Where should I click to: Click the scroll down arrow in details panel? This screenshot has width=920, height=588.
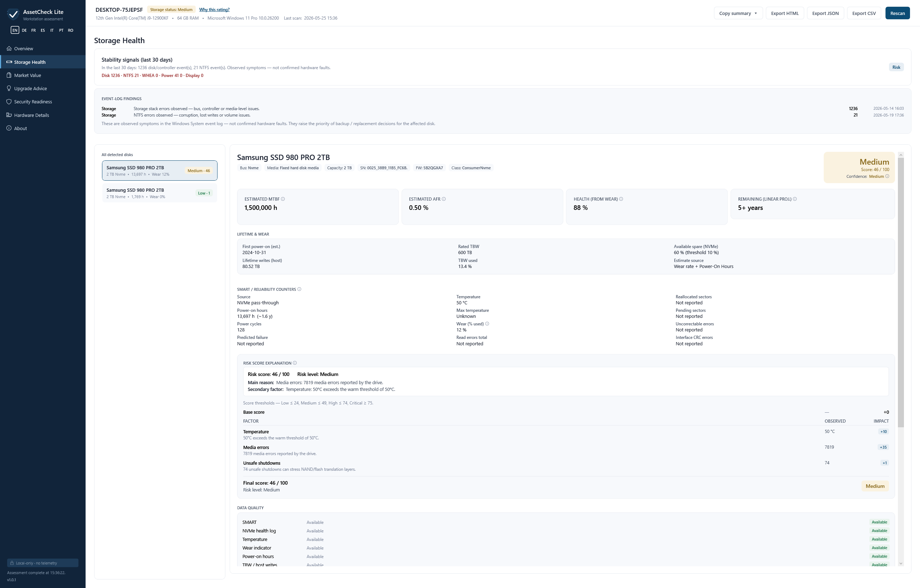[901, 563]
